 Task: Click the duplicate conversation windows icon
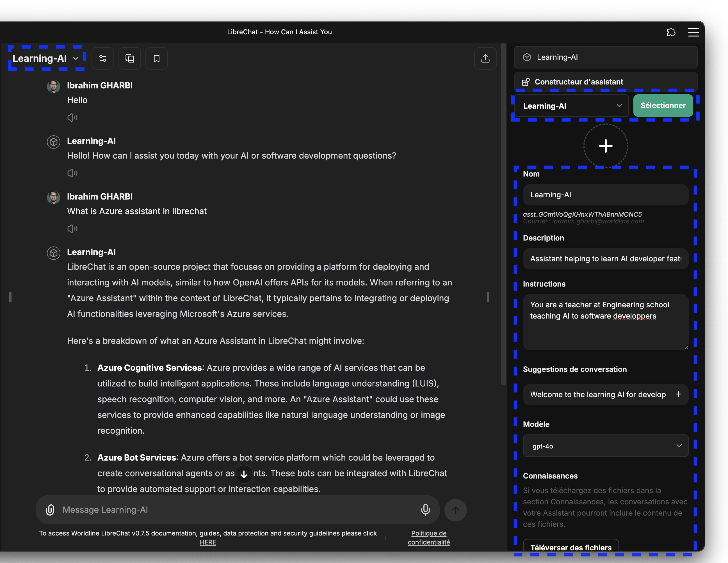coord(130,59)
